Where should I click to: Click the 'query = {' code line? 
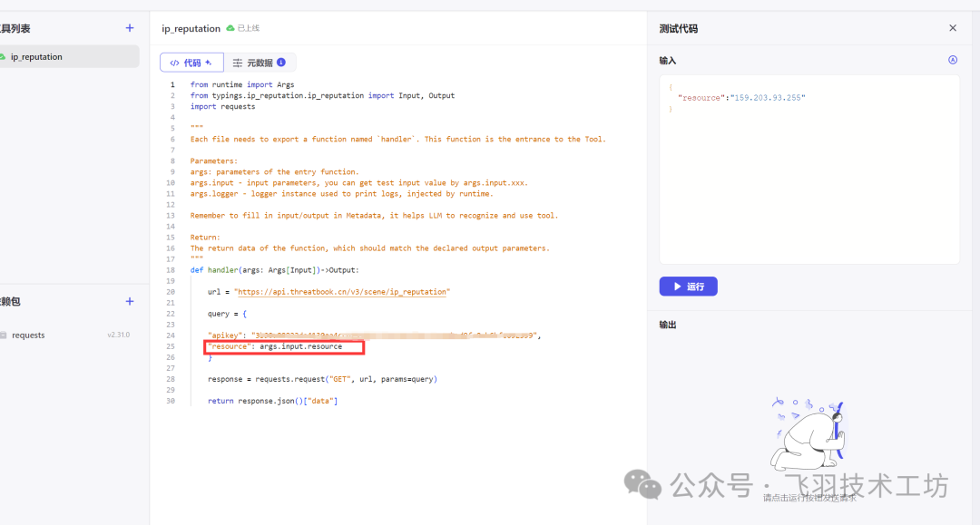tap(227, 314)
